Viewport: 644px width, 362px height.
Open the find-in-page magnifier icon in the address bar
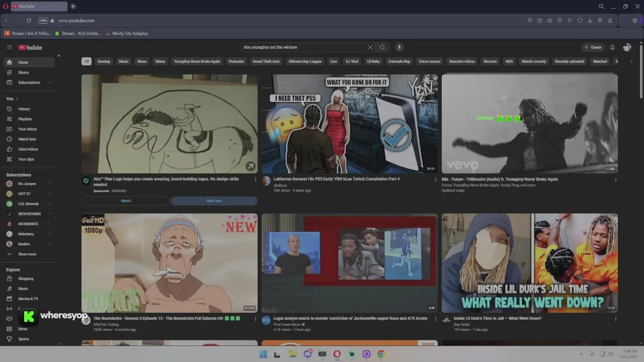(x=529, y=21)
